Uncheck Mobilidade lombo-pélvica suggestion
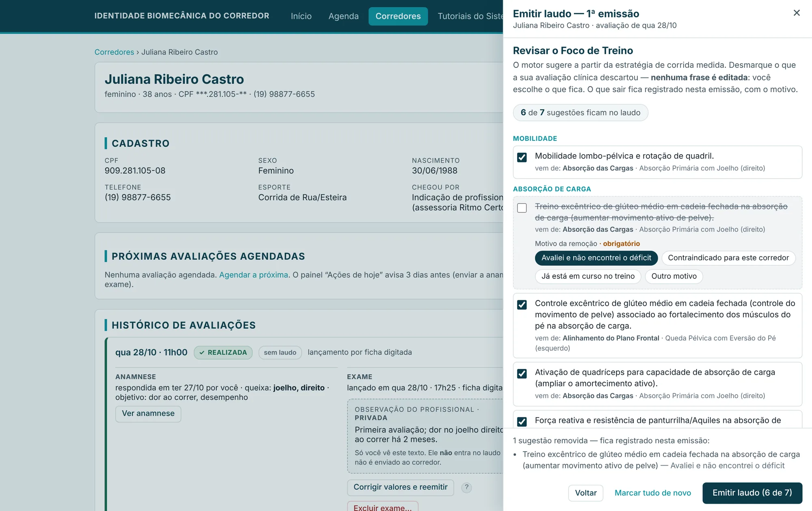The image size is (812, 511). pos(522,157)
